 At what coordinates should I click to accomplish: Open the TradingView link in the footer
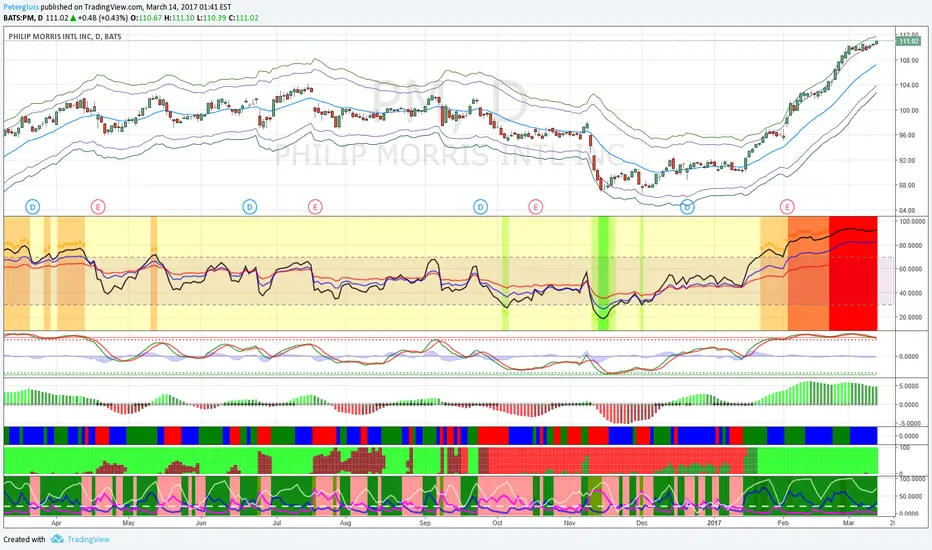[89, 539]
